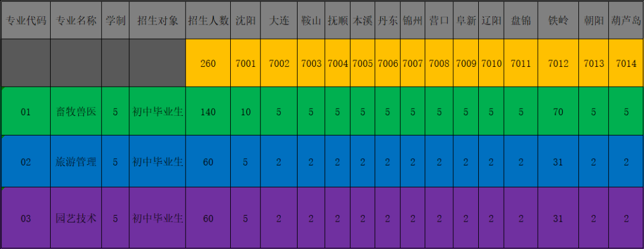
Task: Click the 10 cell under 沈阳
Action: pos(246,112)
